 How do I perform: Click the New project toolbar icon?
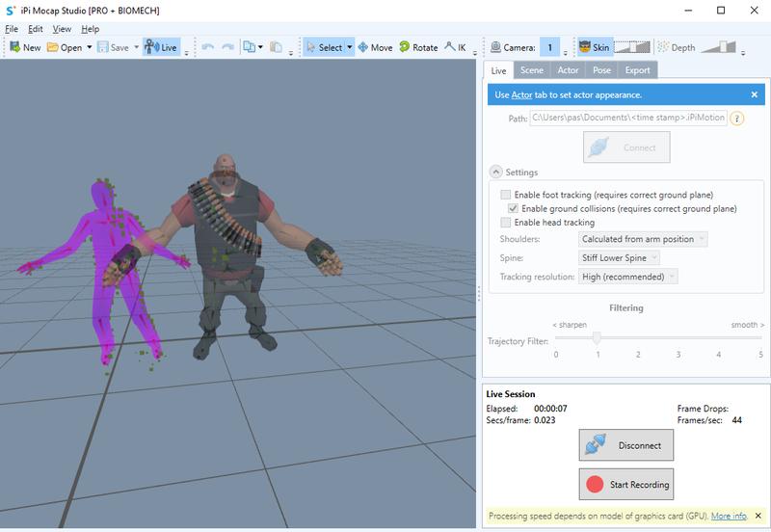pos(24,47)
